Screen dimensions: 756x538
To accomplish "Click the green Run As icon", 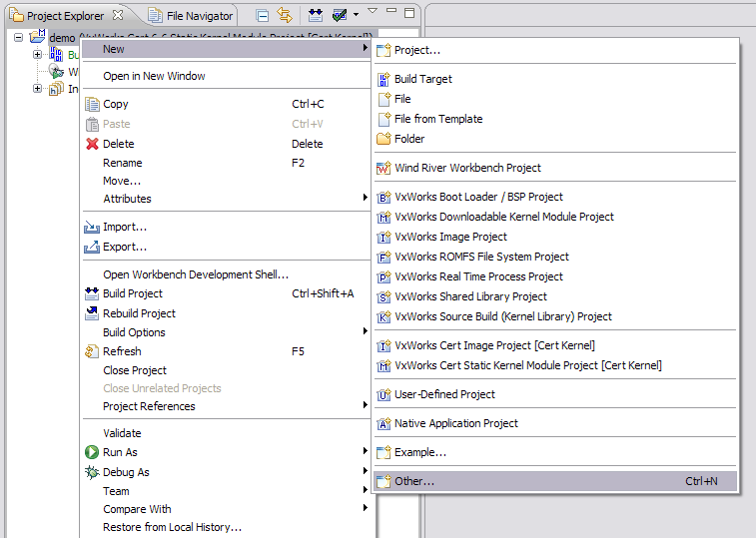I will (x=92, y=452).
